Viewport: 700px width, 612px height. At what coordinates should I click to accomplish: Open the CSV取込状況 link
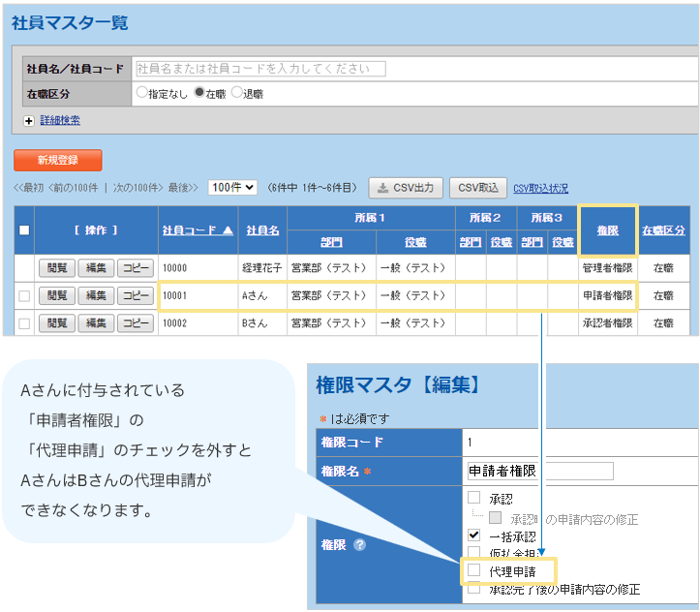540,188
